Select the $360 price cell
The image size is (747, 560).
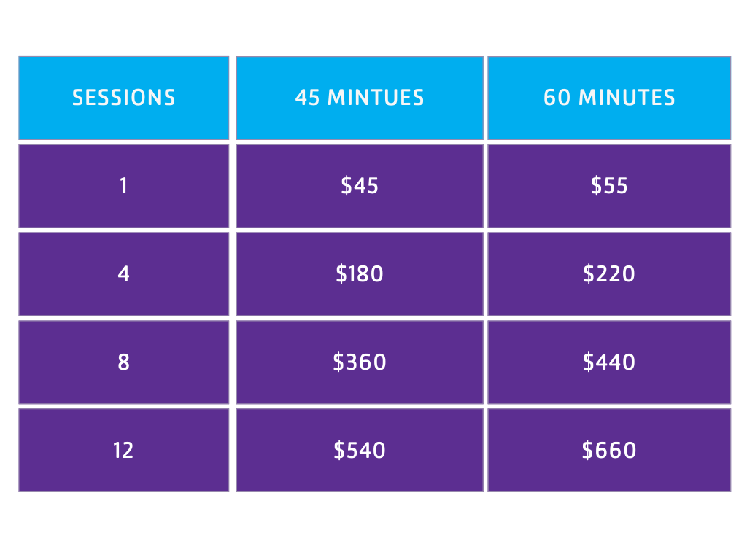[x=360, y=362]
